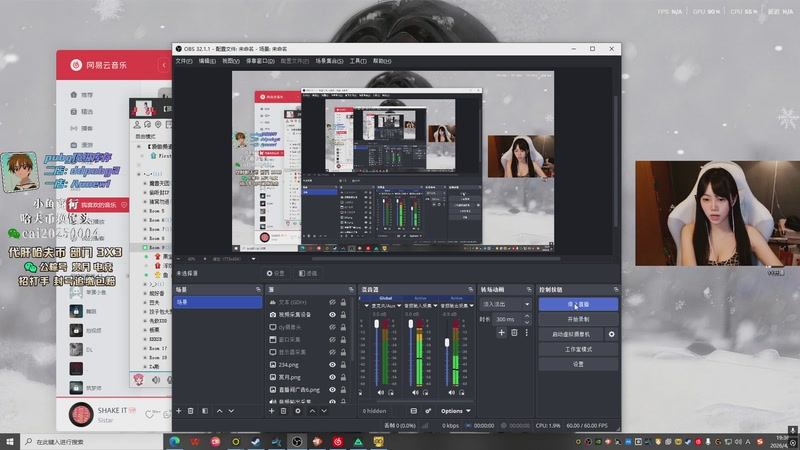Open mixer Options dropdown
This screenshot has width=800, height=450.
point(455,411)
